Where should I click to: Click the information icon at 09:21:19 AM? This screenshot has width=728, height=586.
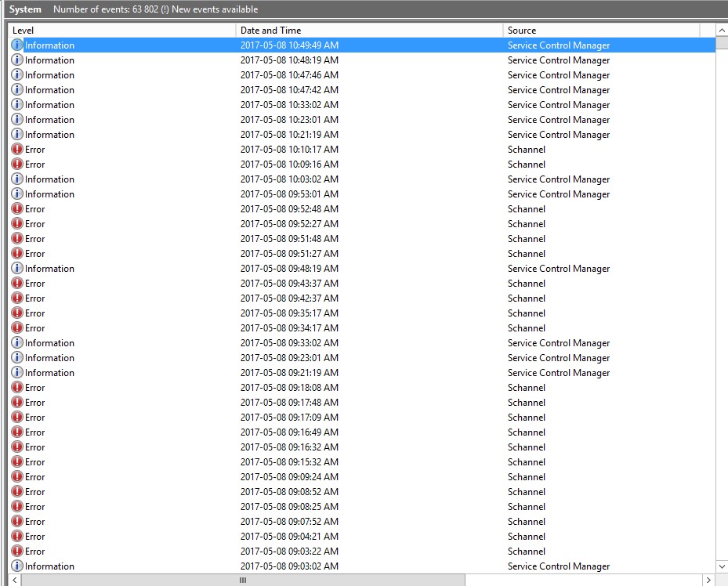pos(17,372)
